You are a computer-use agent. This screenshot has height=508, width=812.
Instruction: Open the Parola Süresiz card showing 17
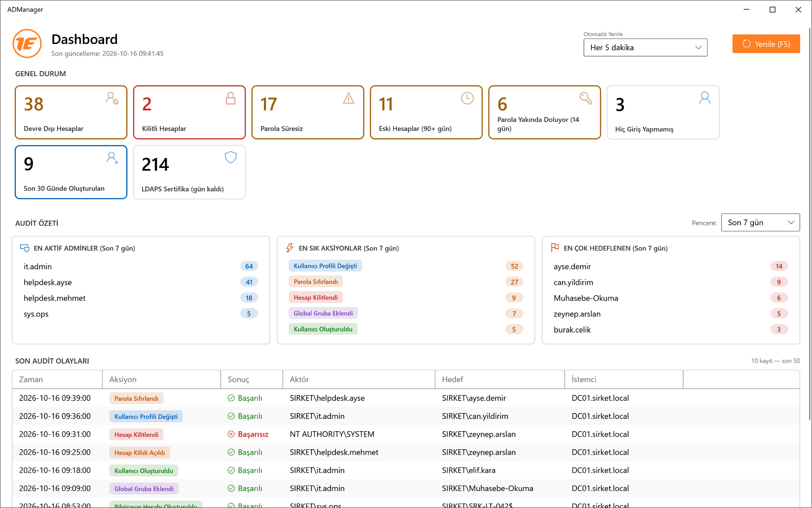(x=308, y=112)
